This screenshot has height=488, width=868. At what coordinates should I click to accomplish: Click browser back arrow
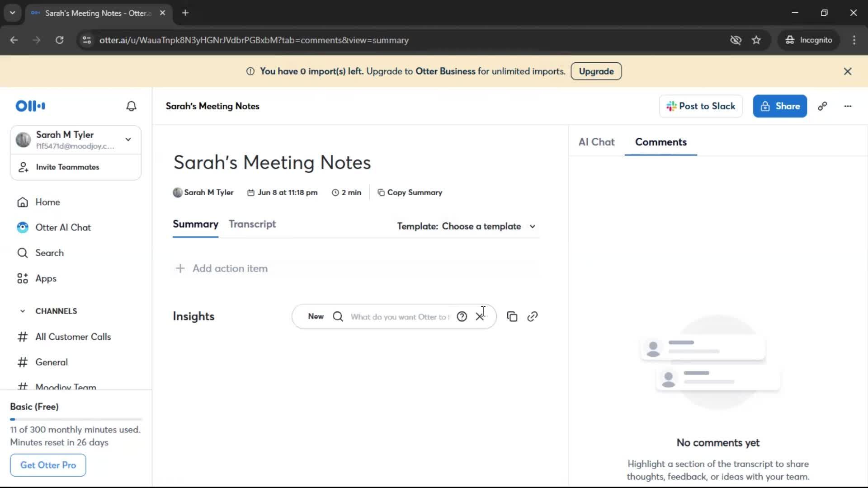(14, 40)
